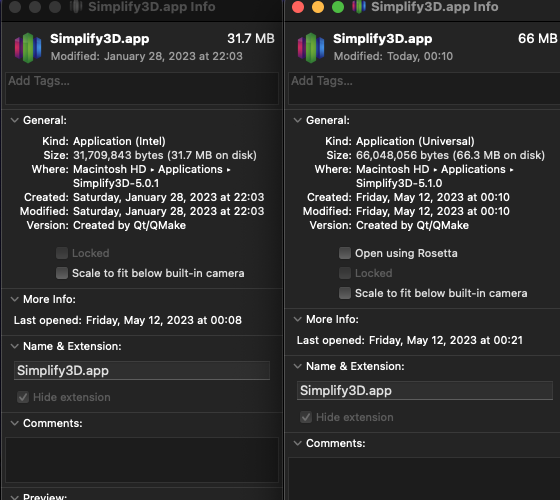This screenshot has height=500, width=560.
Task: Click '31.7 MB' header size in left window
Action: coord(251,39)
